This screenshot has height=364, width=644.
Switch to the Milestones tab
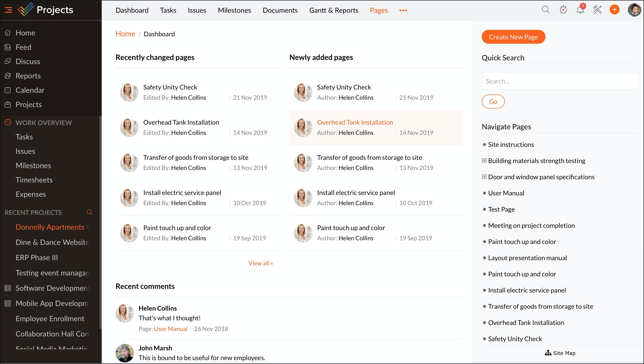(234, 10)
